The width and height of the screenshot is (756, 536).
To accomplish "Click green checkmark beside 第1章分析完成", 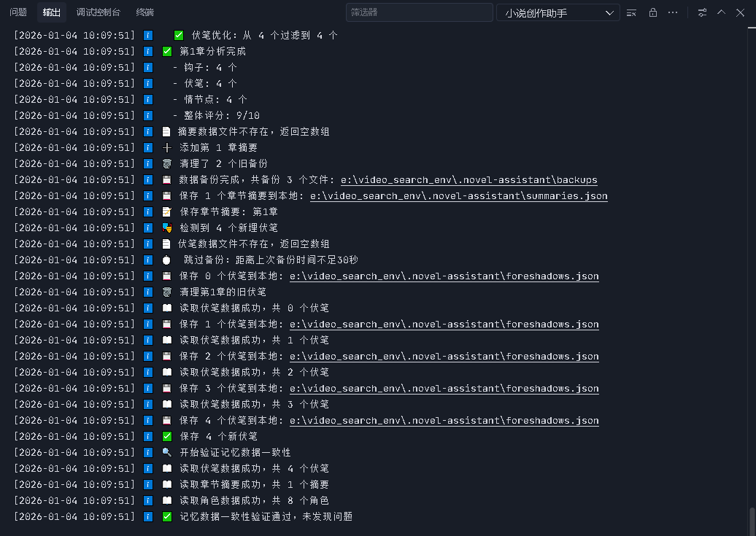I will [x=167, y=52].
